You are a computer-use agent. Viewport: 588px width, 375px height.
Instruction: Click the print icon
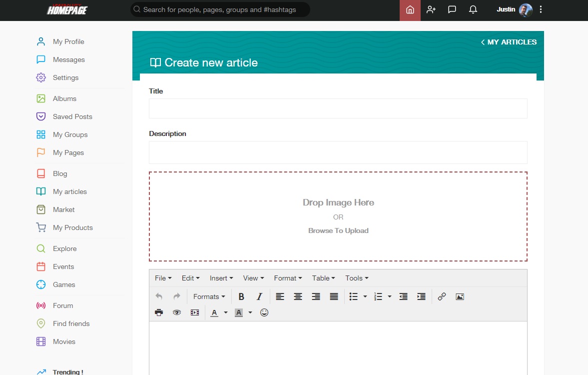tap(159, 312)
